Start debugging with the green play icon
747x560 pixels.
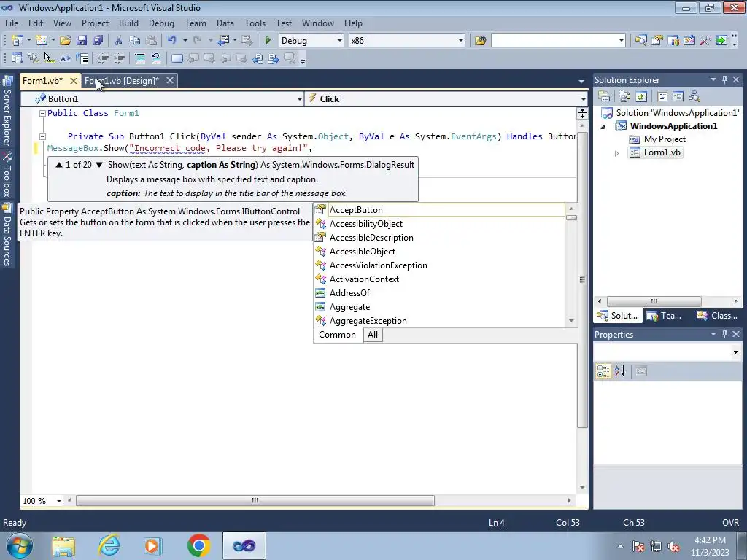[x=268, y=41]
